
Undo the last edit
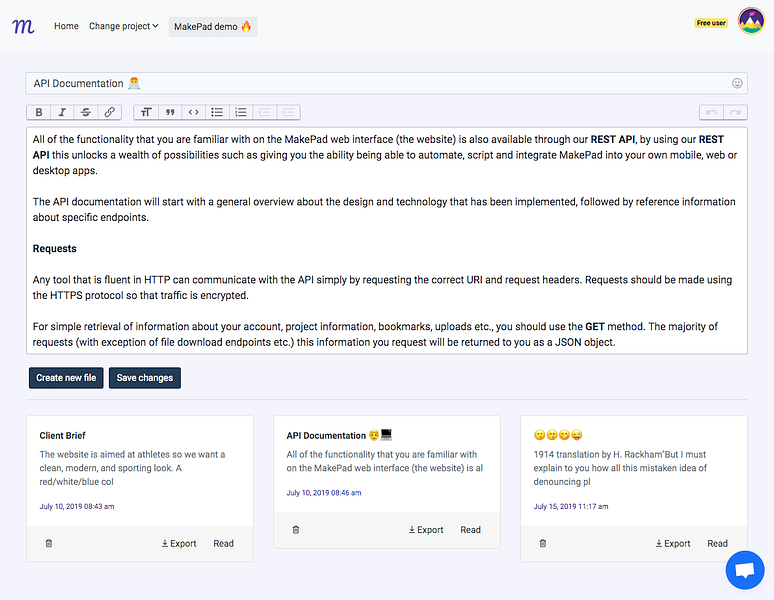tap(711, 112)
